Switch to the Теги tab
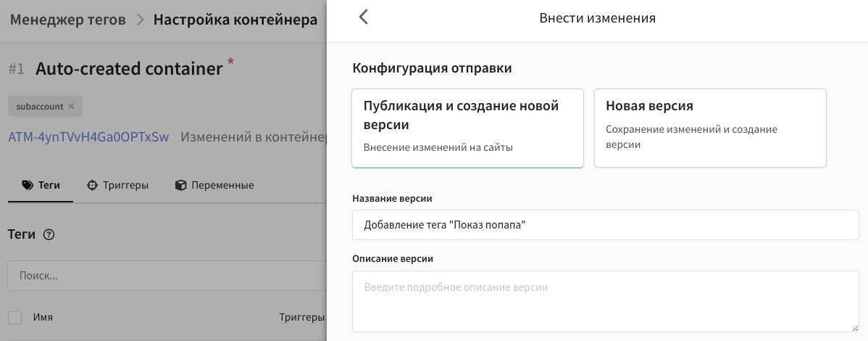Viewport: 868px width, 341px height. pos(41,185)
